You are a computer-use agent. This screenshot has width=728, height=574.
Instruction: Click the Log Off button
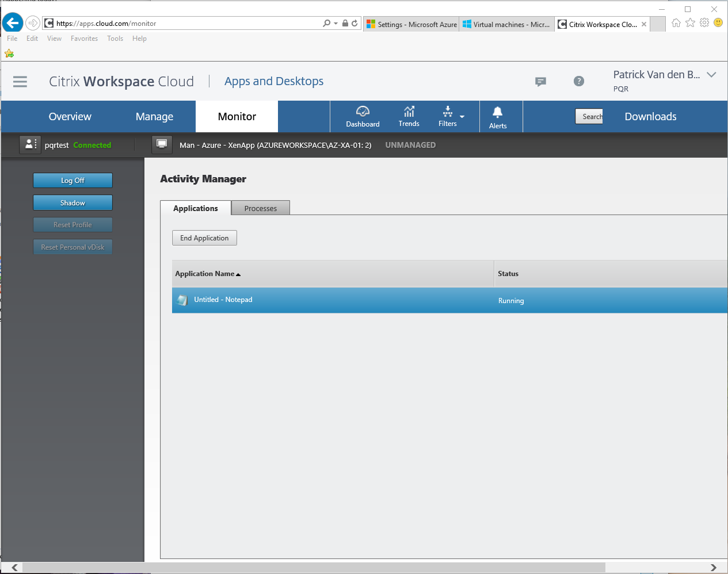point(73,181)
